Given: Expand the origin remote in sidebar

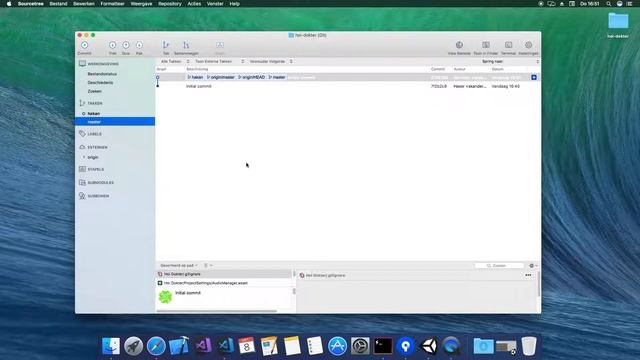Looking at the screenshot, I should pyautogui.click(x=84, y=157).
